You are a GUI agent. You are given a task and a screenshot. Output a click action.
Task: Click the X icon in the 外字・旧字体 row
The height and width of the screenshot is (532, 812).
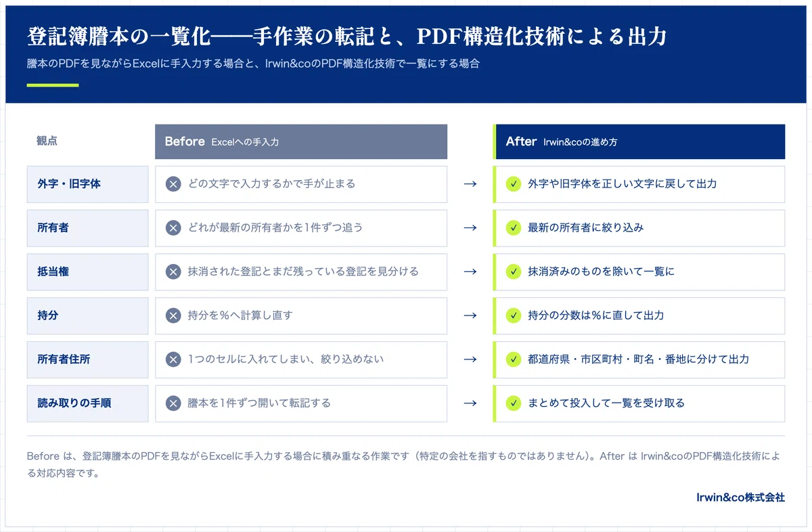point(174,184)
